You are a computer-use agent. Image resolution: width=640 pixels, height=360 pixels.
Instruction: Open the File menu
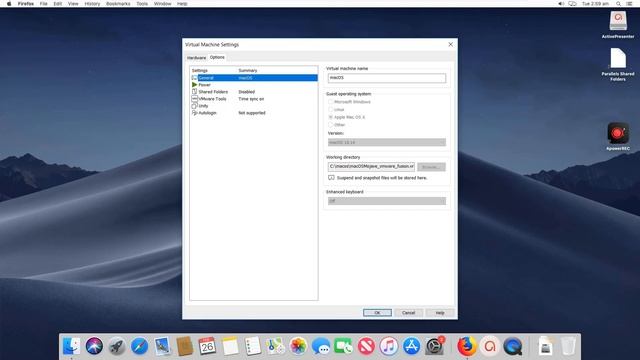click(x=44, y=4)
